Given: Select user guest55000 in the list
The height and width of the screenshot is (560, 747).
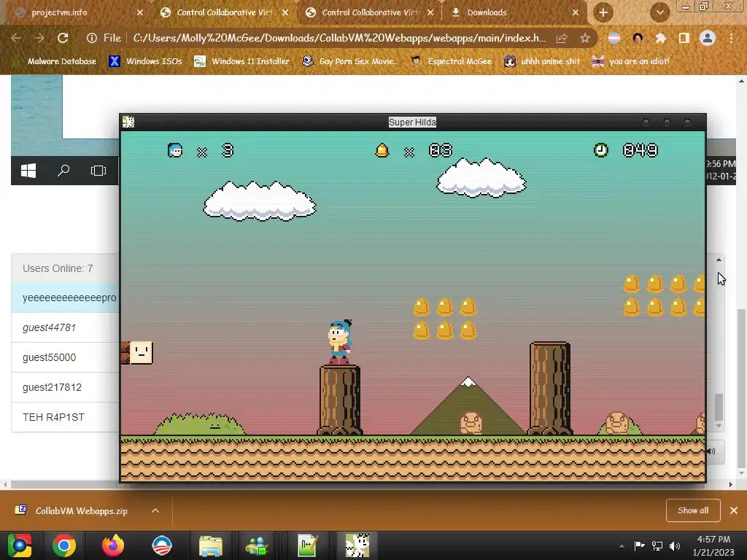Looking at the screenshot, I should (x=65, y=357).
